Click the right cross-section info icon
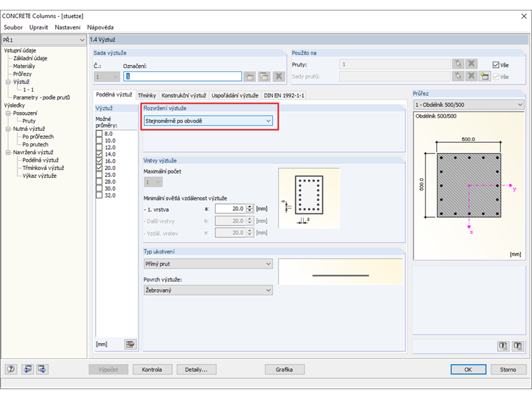The image size is (532, 399). tap(518, 346)
